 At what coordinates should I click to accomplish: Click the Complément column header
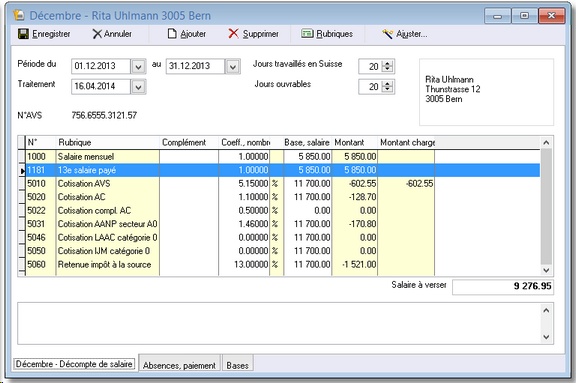tap(189, 142)
